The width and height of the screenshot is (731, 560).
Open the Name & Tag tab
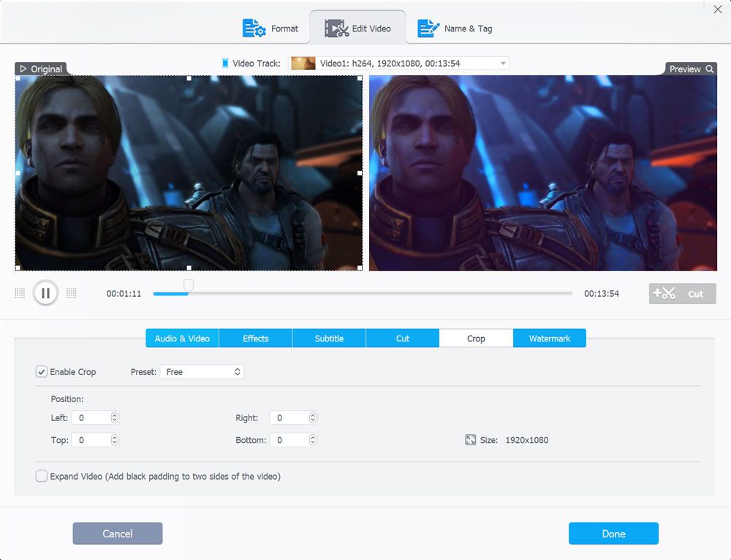(x=455, y=29)
